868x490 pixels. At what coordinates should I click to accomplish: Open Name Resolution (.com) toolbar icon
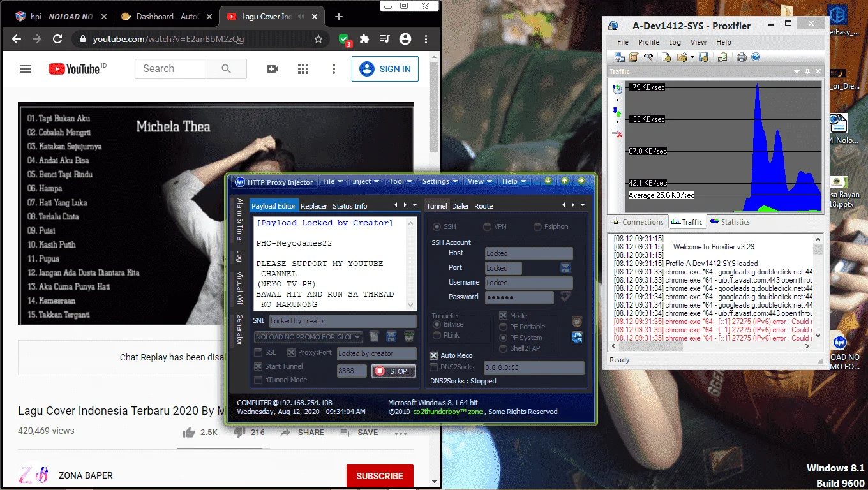pyautogui.click(x=648, y=57)
